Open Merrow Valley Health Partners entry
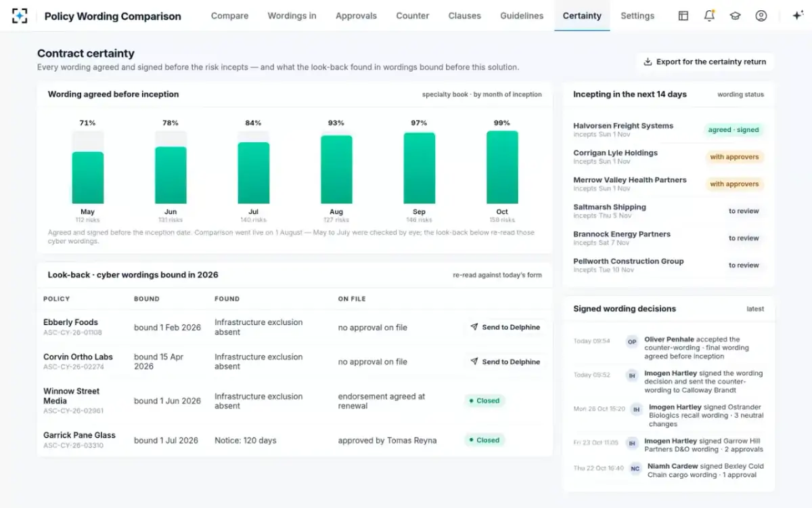This screenshot has height=508, width=812. [x=669, y=184]
